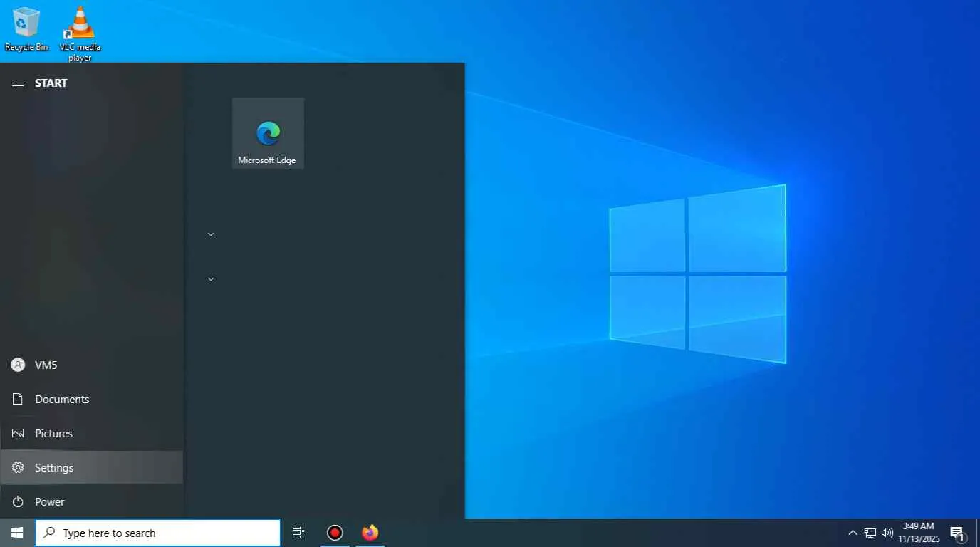Viewport: 980px width, 547px height.
Task: Switch to the red record app on the taskbar
Action: tap(335, 533)
